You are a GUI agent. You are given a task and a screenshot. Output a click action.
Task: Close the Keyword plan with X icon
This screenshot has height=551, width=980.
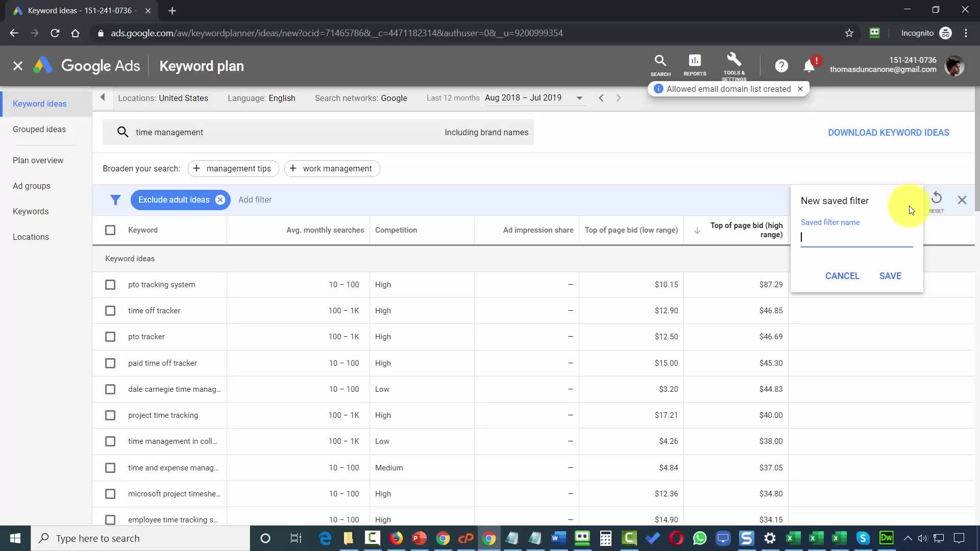pos(18,66)
